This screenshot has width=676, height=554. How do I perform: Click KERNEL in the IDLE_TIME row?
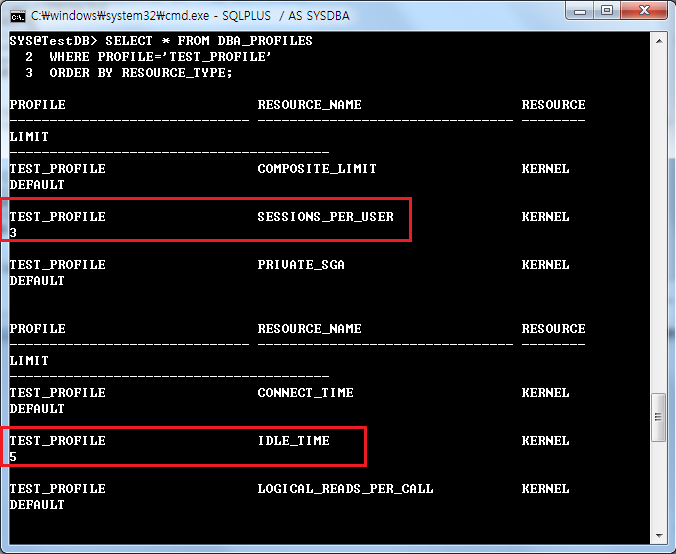pyautogui.click(x=545, y=440)
